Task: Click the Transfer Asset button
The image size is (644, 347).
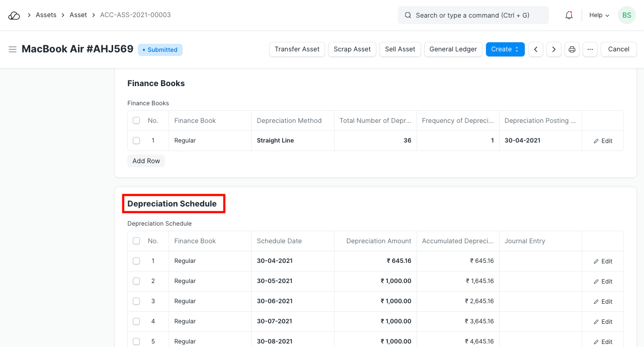Action: 297,49
